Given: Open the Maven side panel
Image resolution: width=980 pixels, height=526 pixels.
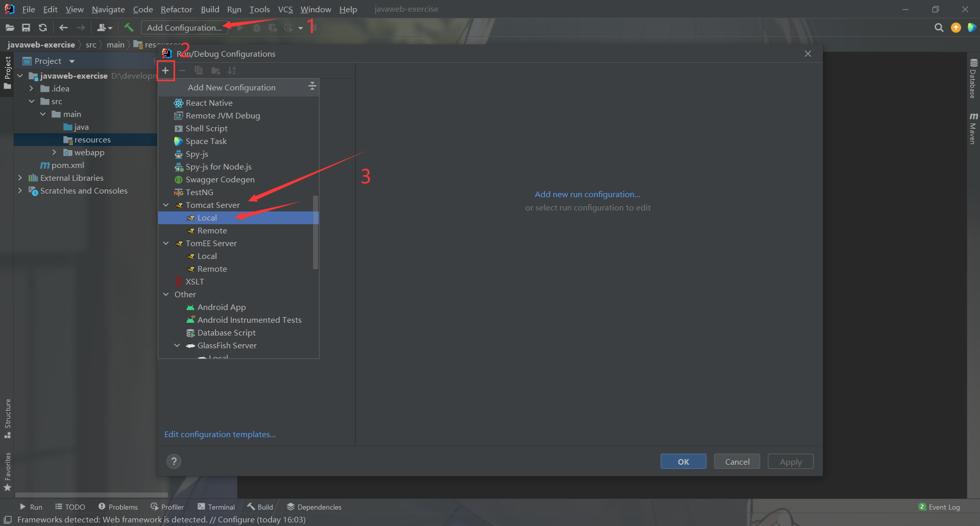Looking at the screenshot, I should click(x=973, y=129).
